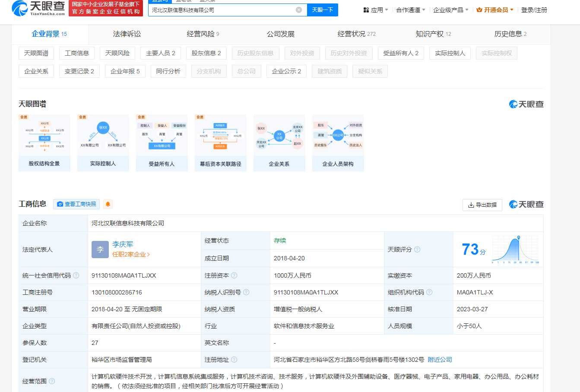Screen dimensions: 580x392
Task: Clear the search box with the X icon
Action: (299, 10)
